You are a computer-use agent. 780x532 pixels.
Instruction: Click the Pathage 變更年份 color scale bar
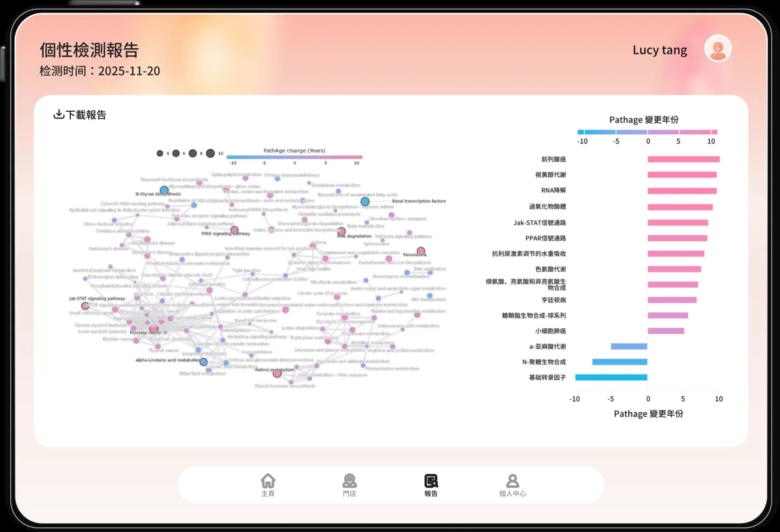pyautogui.click(x=647, y=132)
